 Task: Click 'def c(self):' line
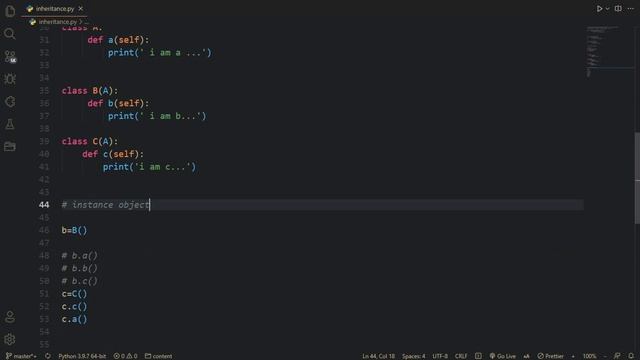pos(113,154)
